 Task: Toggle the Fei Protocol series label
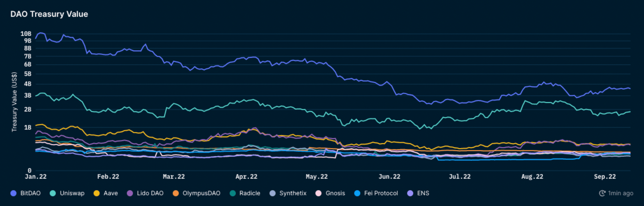point(381,193)
